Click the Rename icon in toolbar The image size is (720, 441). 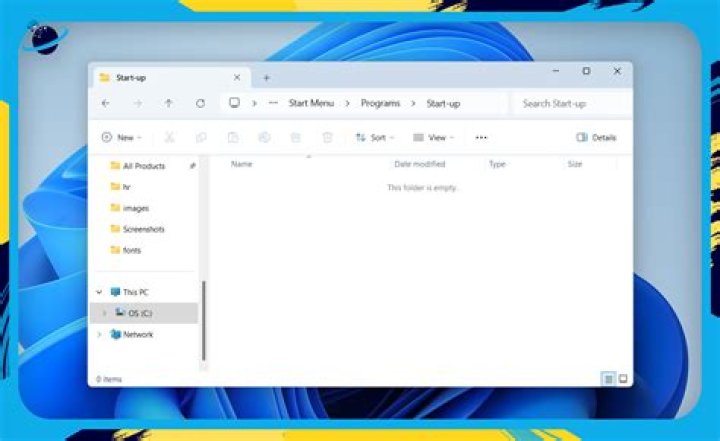(264, 137)
